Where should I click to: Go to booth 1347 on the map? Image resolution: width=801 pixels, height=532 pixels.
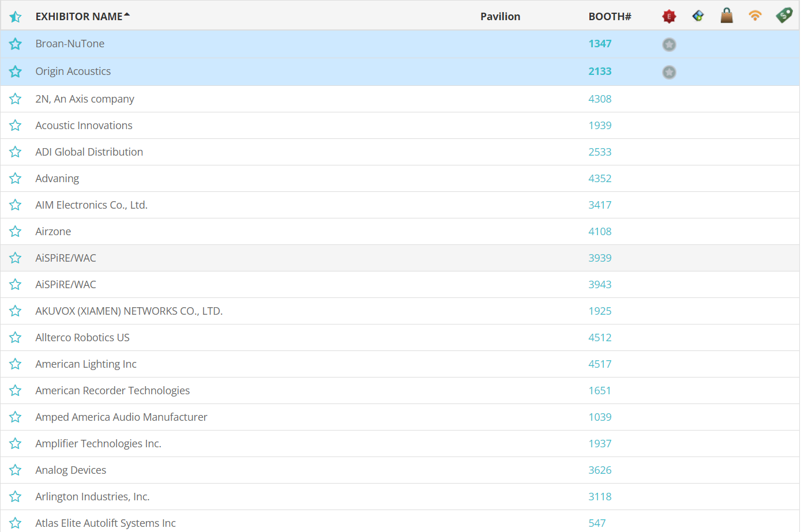pyautogui.click(x=600, y=44)
